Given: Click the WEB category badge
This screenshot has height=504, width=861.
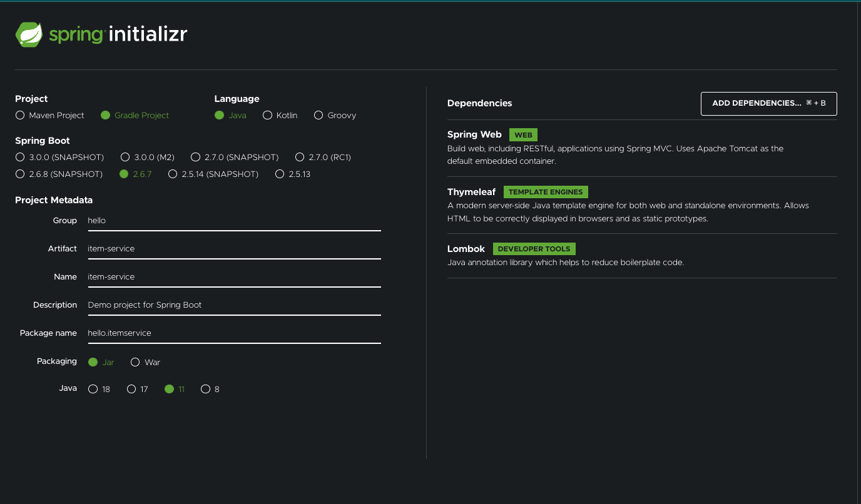Looking at the screenshot, I should pos(523,135).
